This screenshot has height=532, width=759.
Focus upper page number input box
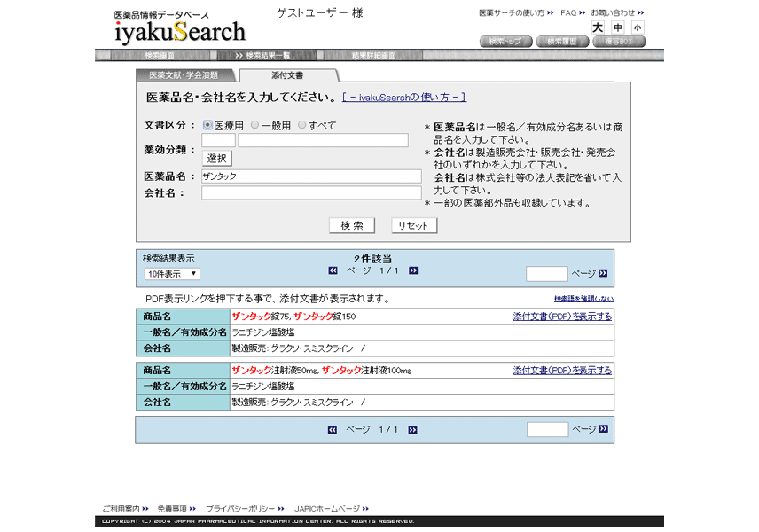point(546,273)
